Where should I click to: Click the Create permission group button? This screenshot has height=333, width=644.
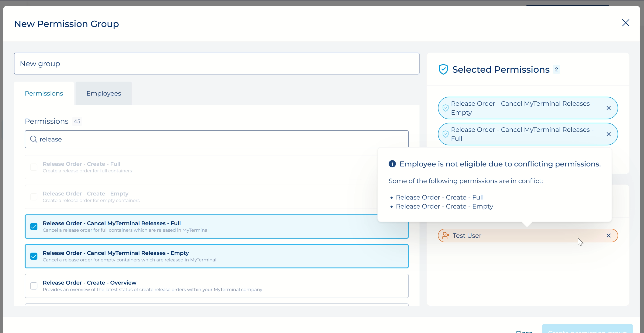point(587,329)
